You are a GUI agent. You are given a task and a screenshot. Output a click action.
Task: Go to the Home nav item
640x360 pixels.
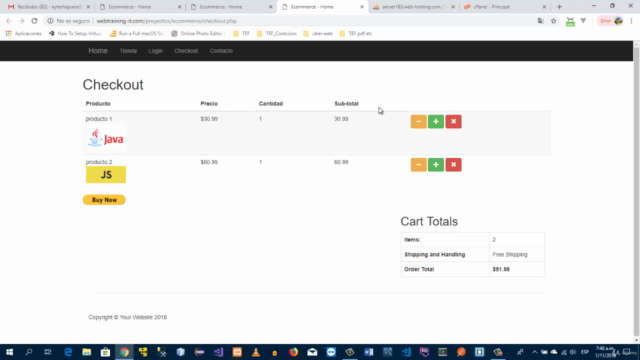click(98, 51)
